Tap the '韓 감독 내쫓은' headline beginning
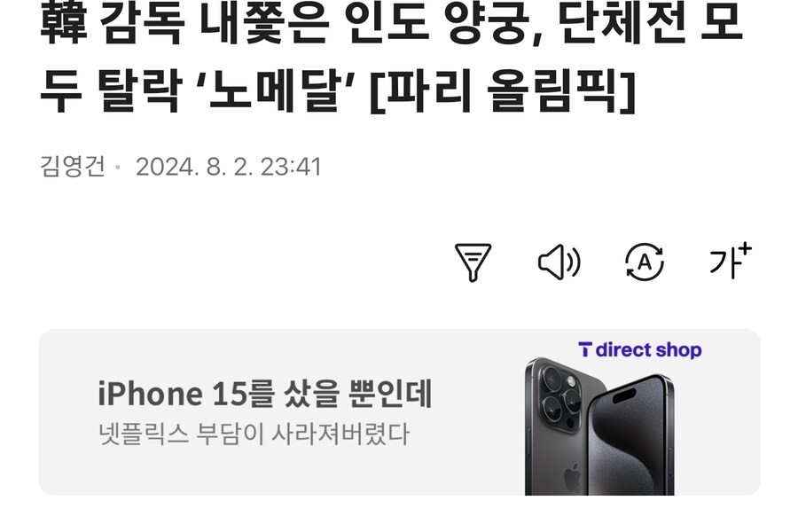This screenshot has width=798, height=532. tap(184, 23)
